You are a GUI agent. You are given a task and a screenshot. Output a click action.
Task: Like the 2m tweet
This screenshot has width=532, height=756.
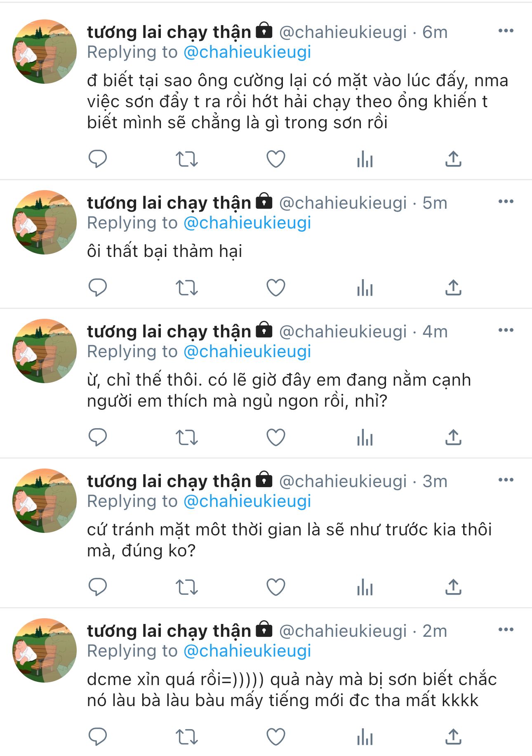tap(276, 737)
